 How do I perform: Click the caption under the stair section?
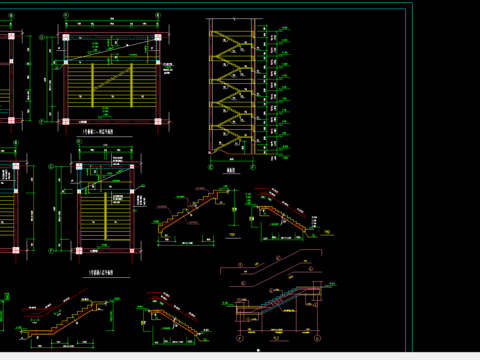click(231, 171)
